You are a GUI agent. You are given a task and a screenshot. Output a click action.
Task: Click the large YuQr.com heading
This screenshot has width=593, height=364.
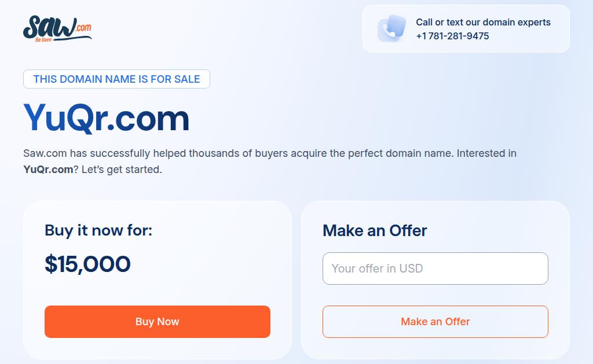107,117
